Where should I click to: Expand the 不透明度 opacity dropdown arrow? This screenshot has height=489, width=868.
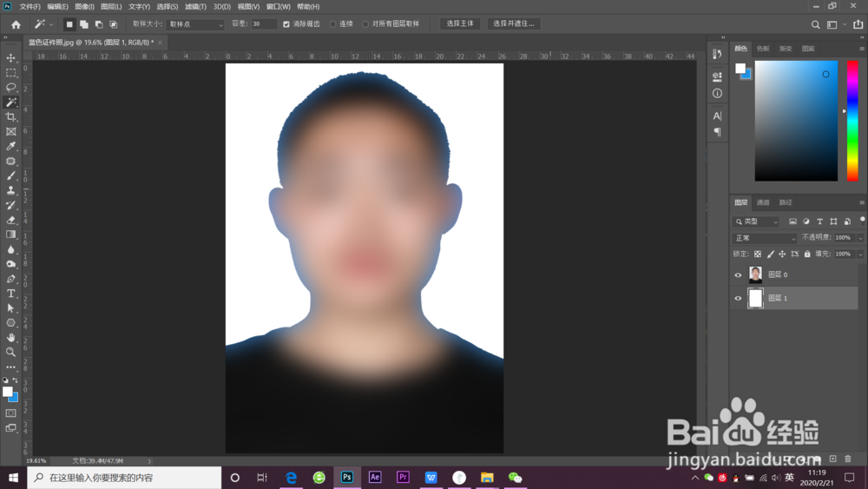click(x=859, y=238)
